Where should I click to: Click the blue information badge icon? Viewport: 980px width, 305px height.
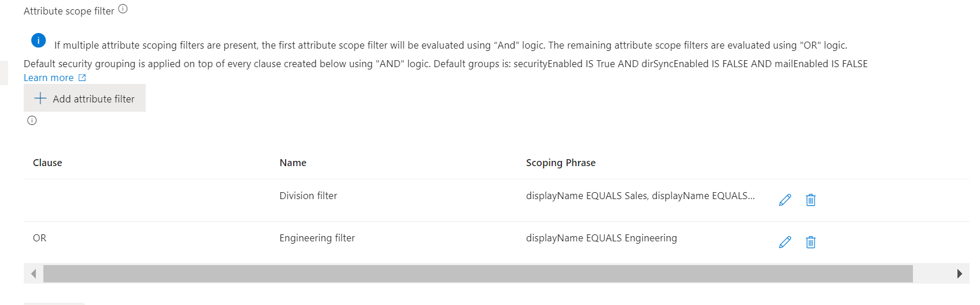click(x=38, y=41)
